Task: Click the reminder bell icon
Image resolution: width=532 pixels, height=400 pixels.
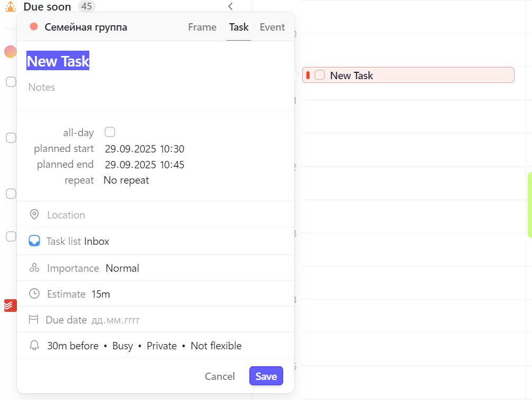Action: tap(34, 346)
